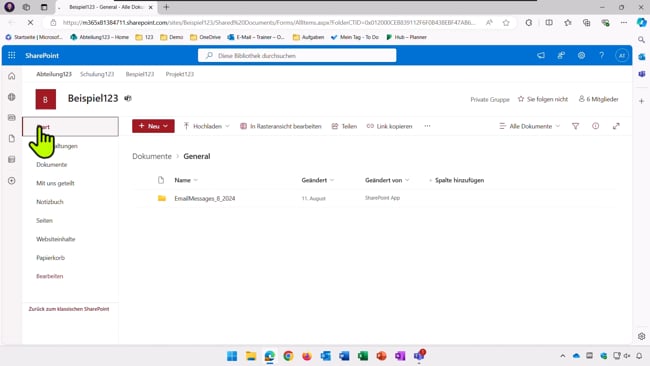Open the Windows Start button
Screen dimensions: 650x366
click(232, 356)
